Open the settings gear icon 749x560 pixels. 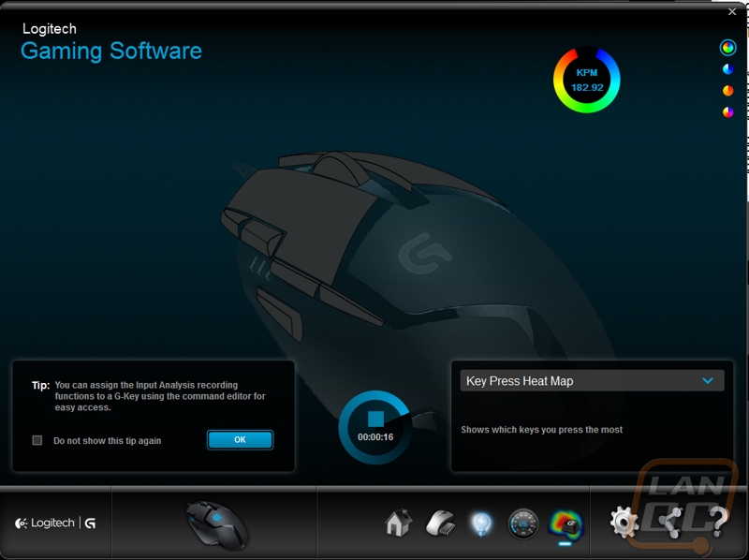(x=624, y=523)
